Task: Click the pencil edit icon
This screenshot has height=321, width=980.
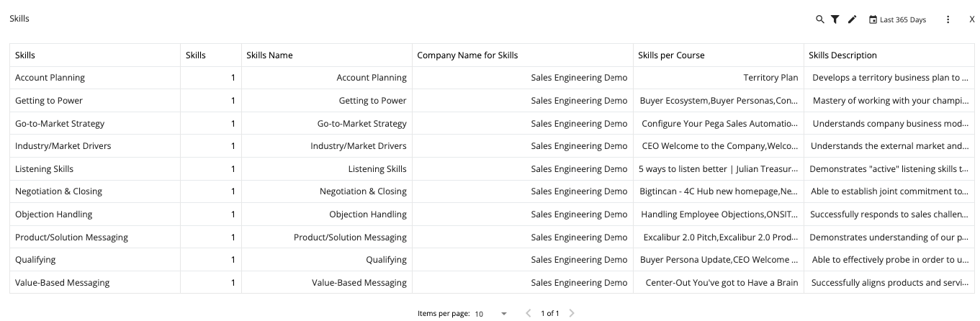Action: tap(853, 19)
